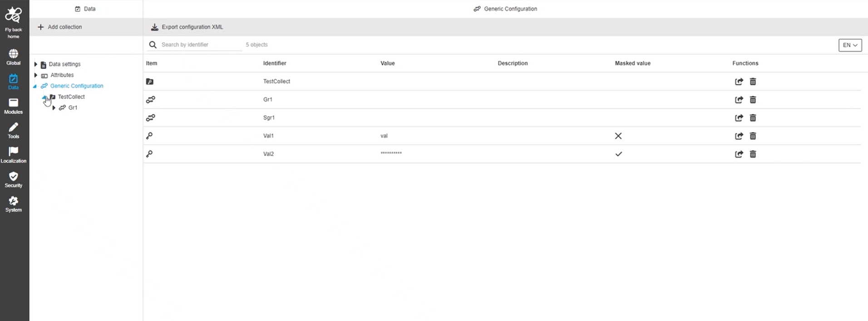Open the Global section in sidebar
This screenshot has width=868, height=321.
13,57
